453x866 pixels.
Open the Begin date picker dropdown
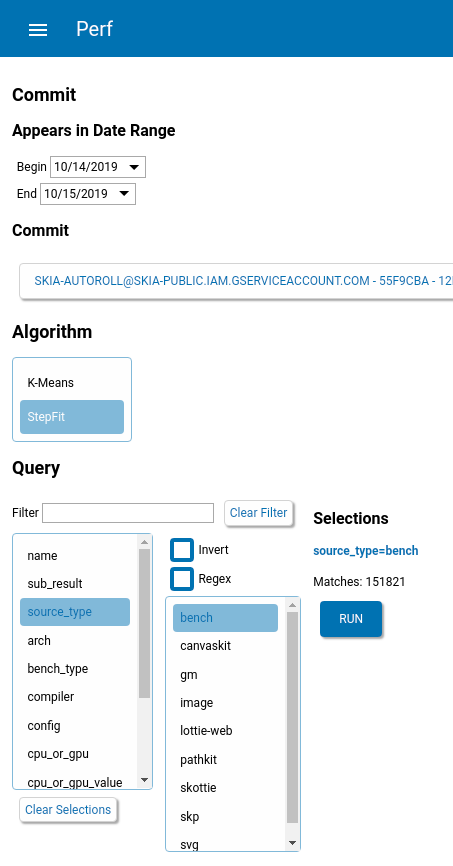tap(134, 167)
